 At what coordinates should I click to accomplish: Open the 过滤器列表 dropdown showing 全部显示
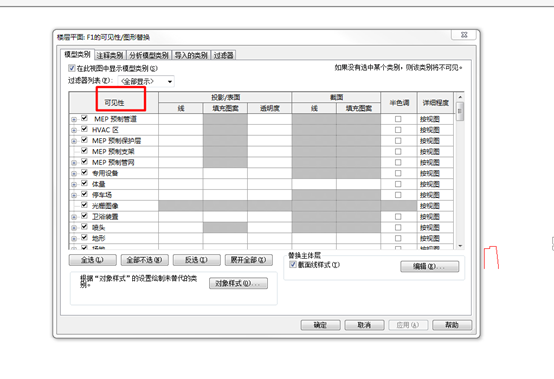coord(146,81)
